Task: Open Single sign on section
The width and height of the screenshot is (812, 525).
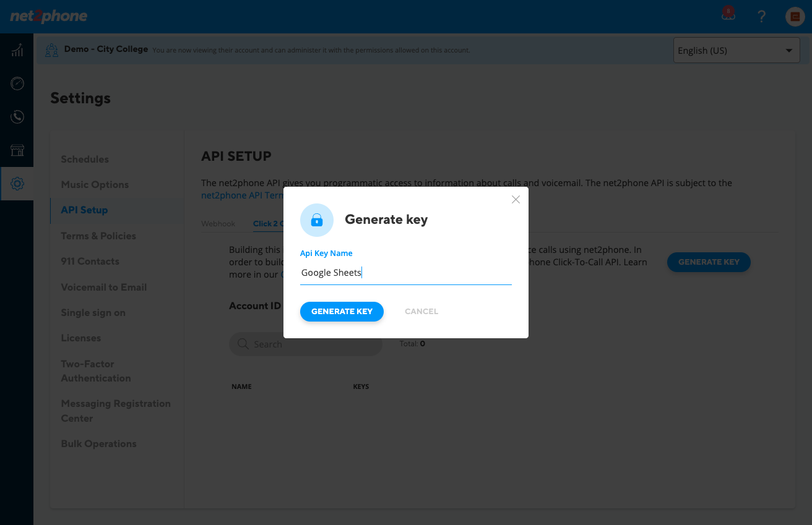Action: point(93,312)
